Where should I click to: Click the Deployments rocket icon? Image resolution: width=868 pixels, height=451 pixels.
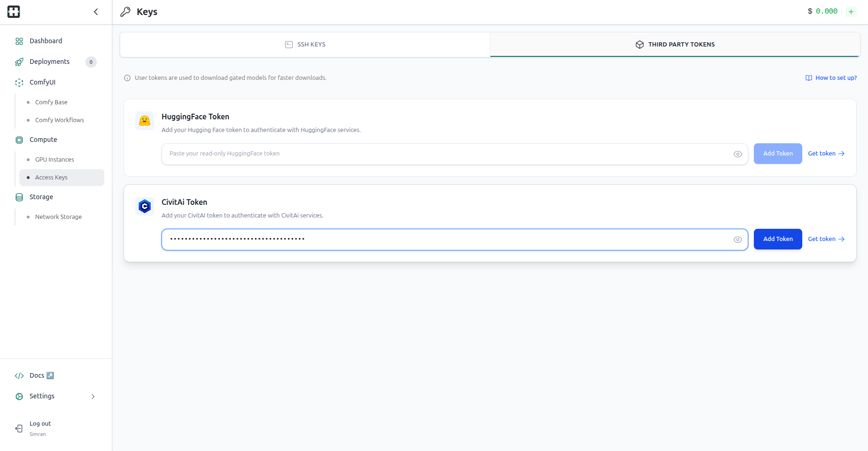click(19, 62)
